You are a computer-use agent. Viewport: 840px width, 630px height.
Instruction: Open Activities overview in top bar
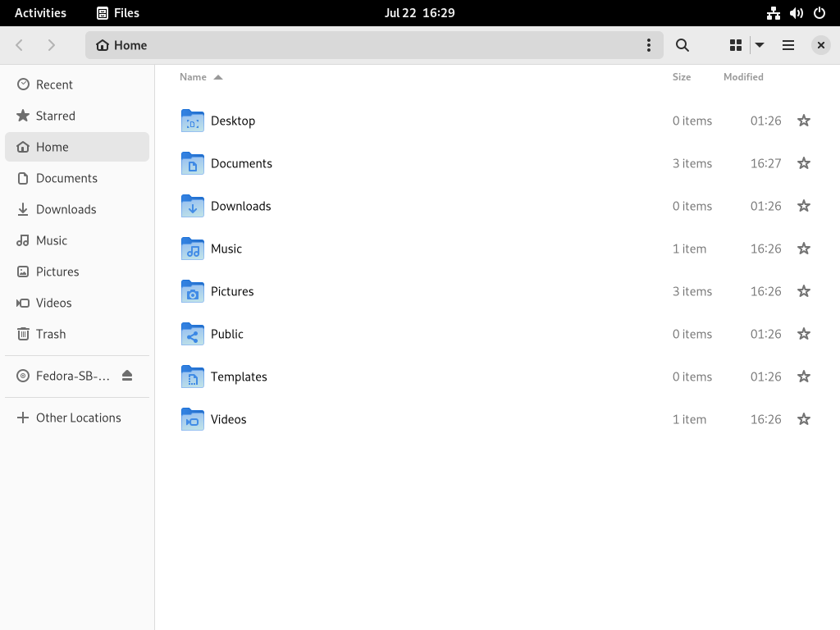[x=40, y=13]
